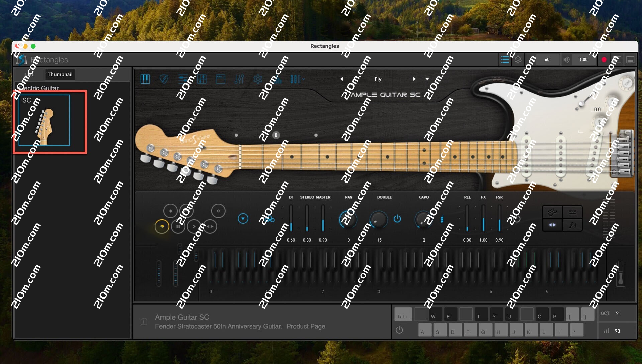Screen dimensions: 642x364
Task: Expand the pickup selector dropdown icon
Action: [297, 79]
